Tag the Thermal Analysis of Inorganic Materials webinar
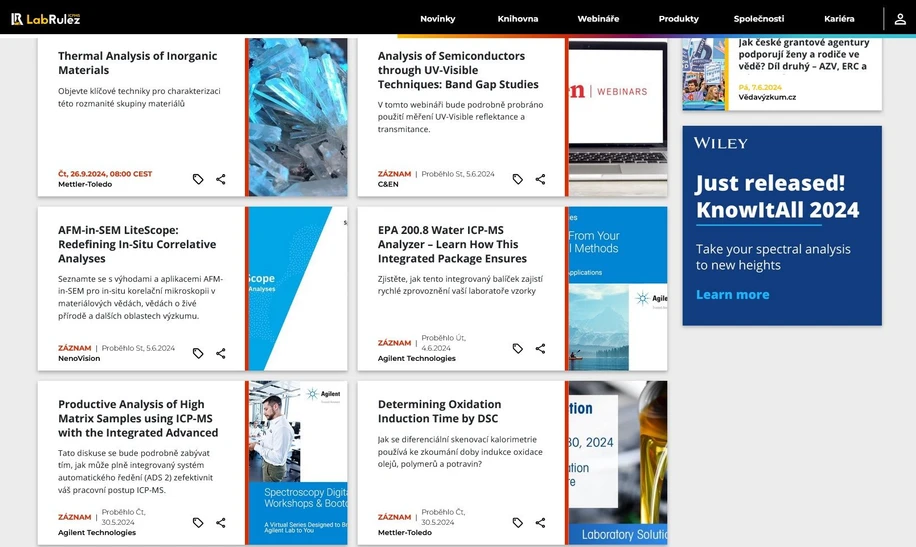The height and width of the screenshot is (547, 916). click(198, 179)
